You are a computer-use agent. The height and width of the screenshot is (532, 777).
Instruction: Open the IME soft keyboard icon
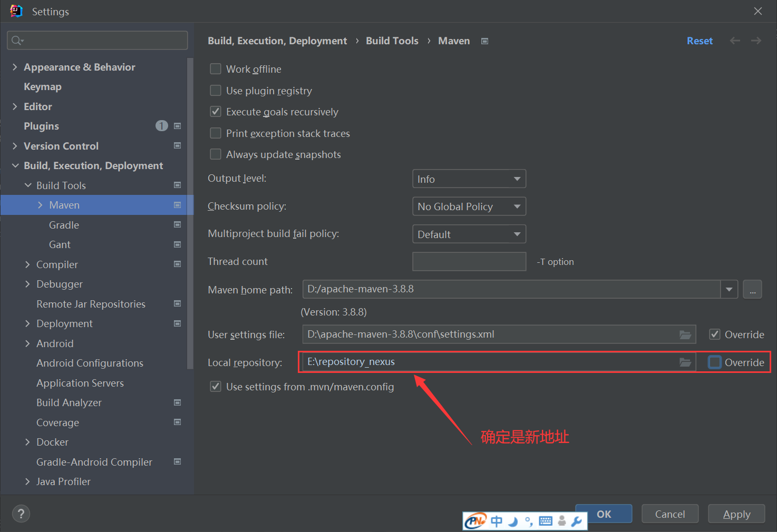point(546,521)
